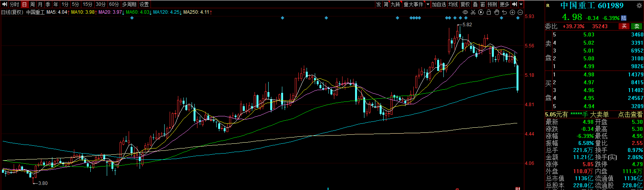
Task: Open the dropdown arrow at toolbar's far right
Action: tap(521, 4)
